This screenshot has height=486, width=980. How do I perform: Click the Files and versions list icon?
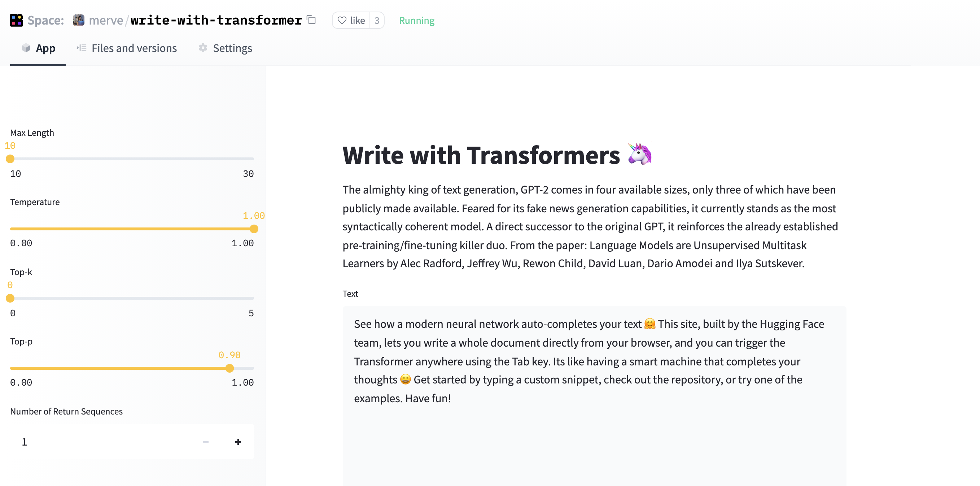point(82,48)
